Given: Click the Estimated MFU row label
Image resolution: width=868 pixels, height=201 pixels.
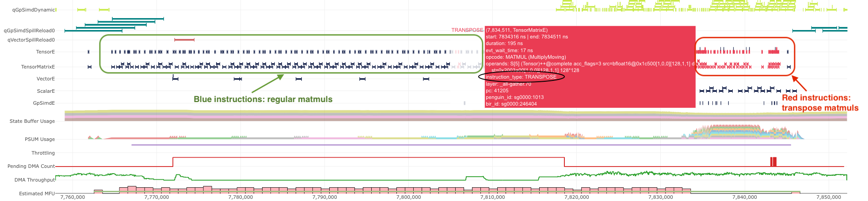Looking at the screenshot, I should click(36, 193).
